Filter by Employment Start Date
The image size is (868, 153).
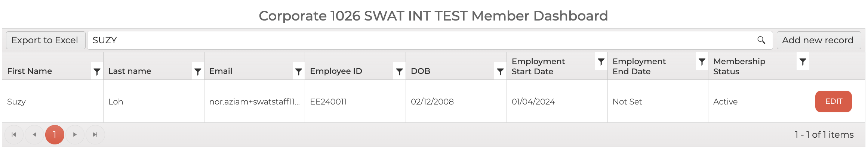click(x=601, y=62)
